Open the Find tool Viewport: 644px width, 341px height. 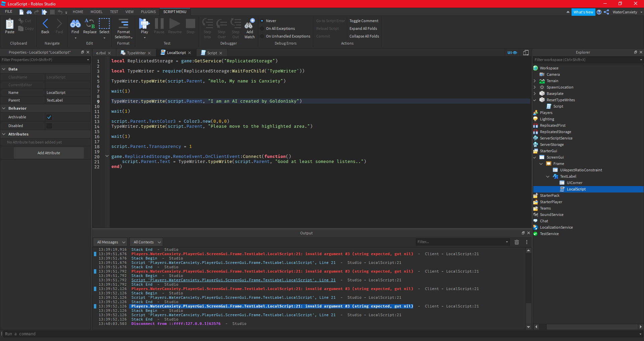[75, 26]
